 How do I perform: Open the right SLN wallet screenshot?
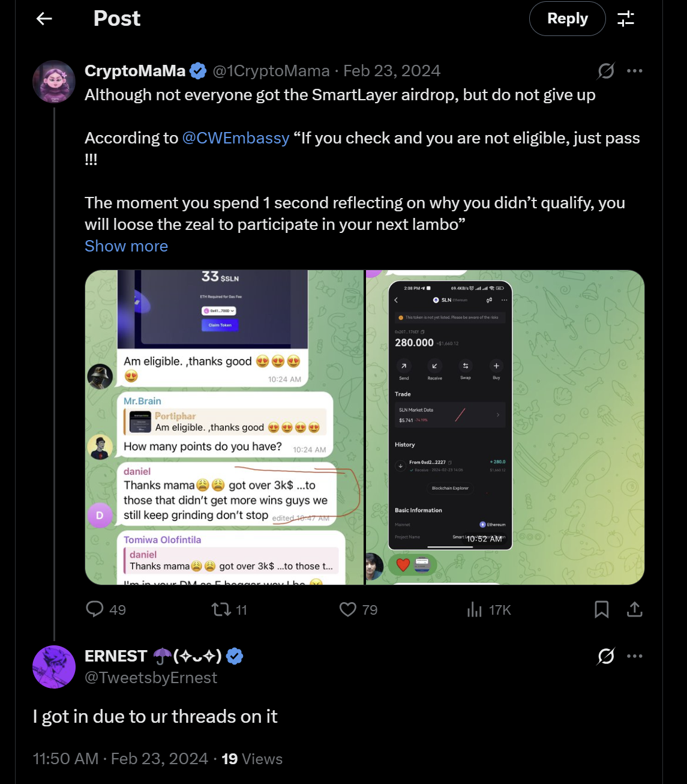(x=505, y=427)
